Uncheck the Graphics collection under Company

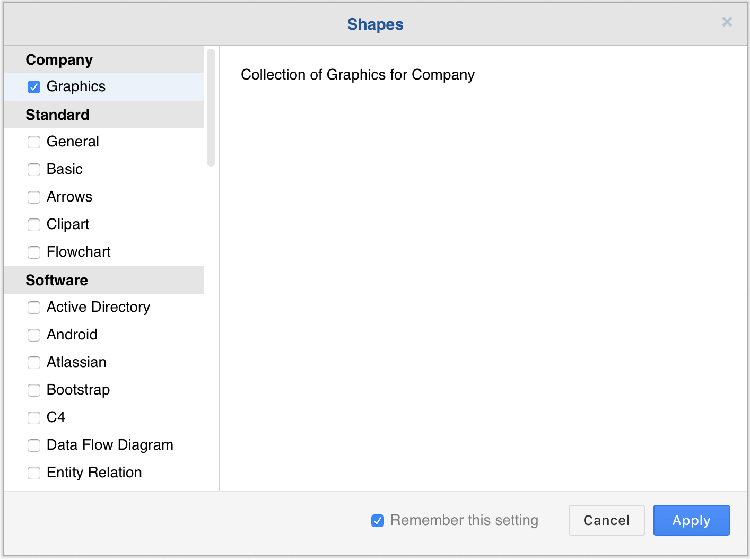34,86
